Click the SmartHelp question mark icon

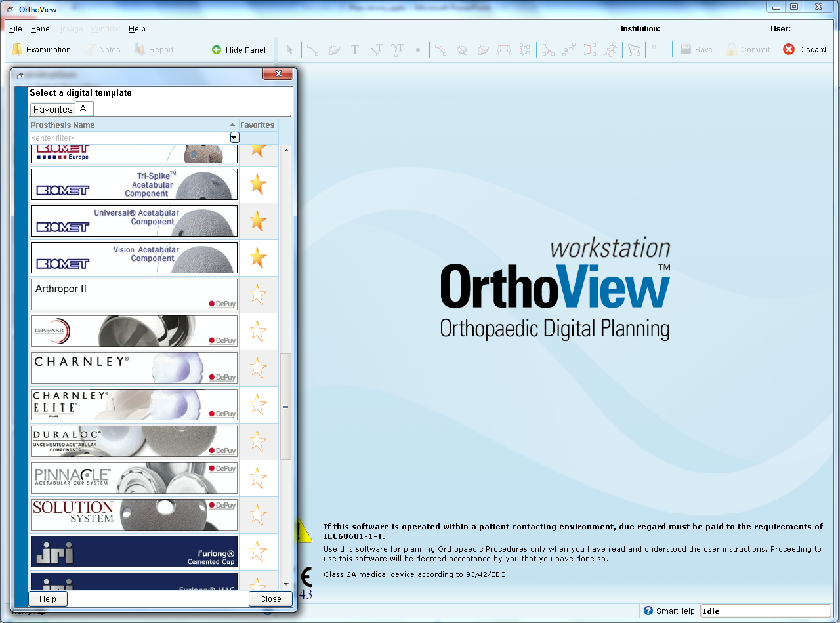648,611
